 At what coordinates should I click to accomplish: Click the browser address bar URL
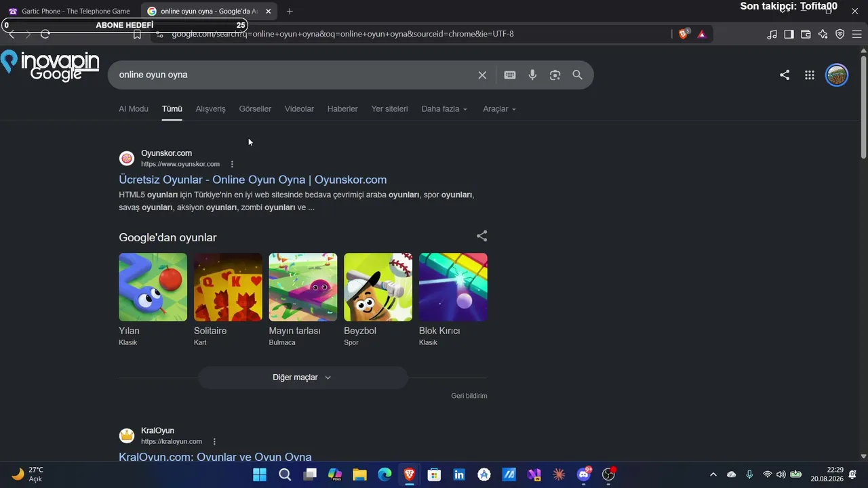tap(342, 34)
